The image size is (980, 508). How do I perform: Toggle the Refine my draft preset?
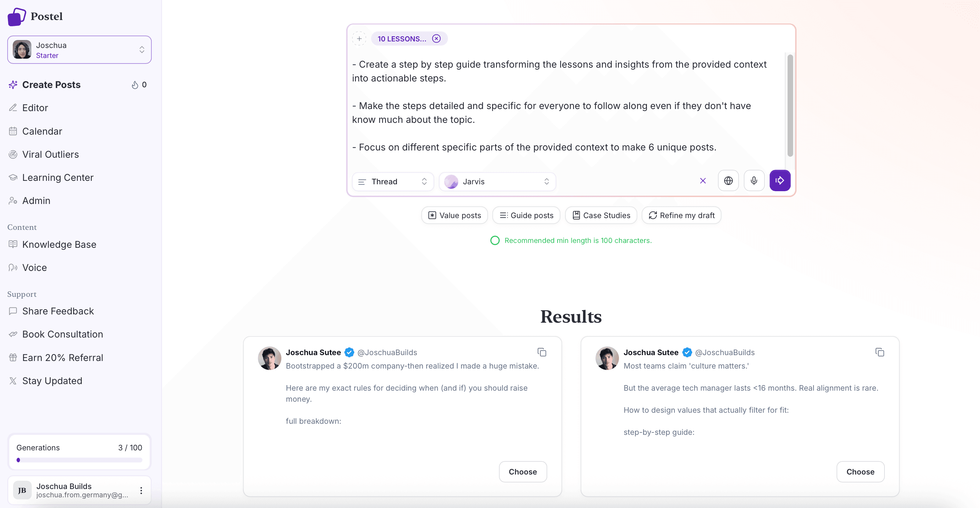click(x=681, y=216)
